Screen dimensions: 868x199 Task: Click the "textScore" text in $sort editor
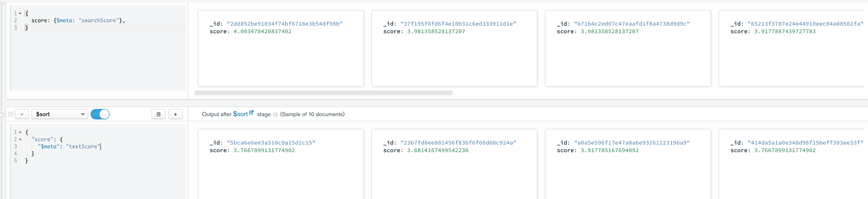(x=83, y=146)
